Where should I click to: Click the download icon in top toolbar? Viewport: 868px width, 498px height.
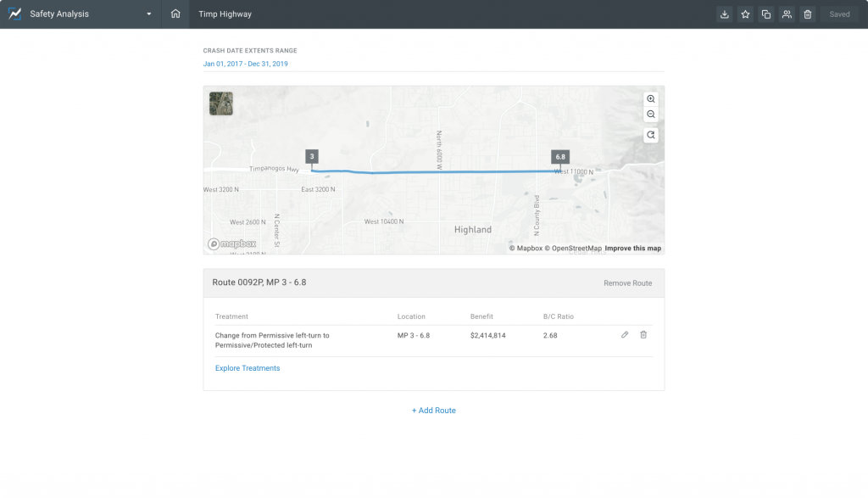(725, 14)
